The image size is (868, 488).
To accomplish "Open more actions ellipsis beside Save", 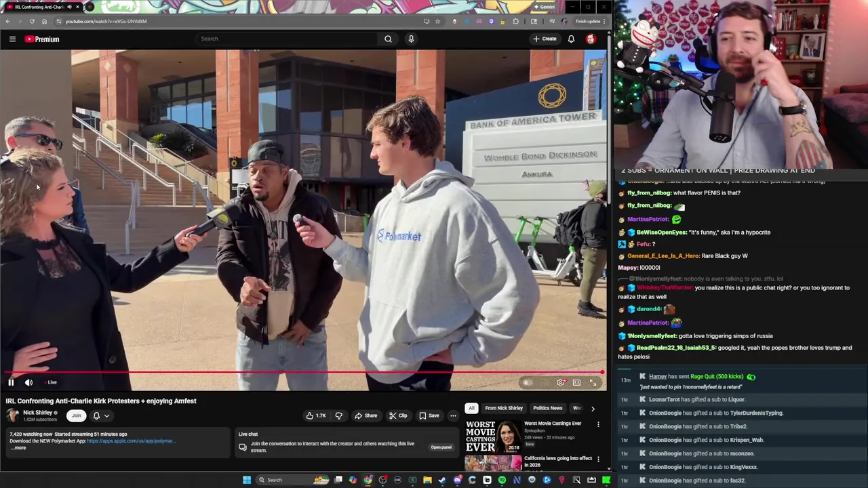I will tap(453, 415).
